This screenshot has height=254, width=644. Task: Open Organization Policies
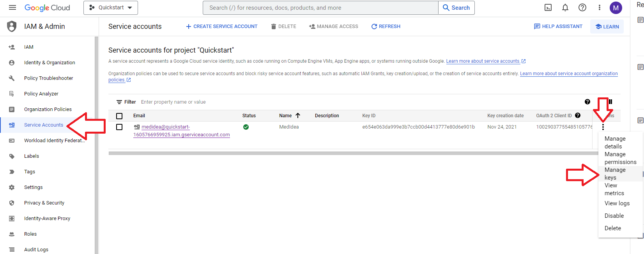tap(47, 109)
